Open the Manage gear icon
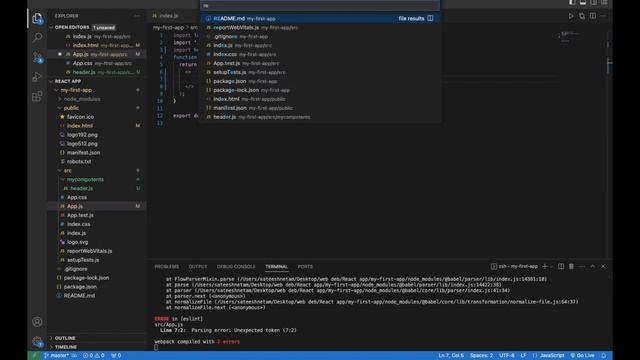The width and height of the screenshot is (640, 360). (37, 341)
